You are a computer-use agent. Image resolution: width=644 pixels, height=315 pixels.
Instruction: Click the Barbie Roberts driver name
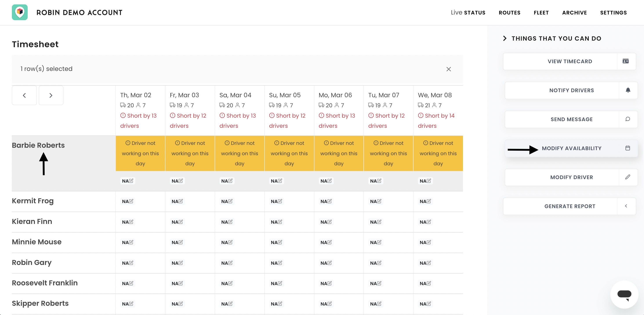38,145
